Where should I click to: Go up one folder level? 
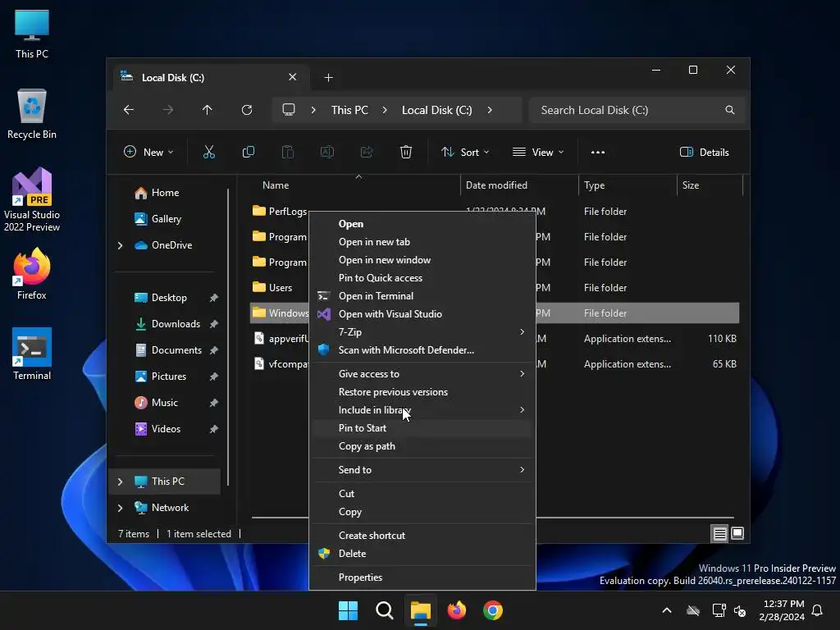(208, 110)
